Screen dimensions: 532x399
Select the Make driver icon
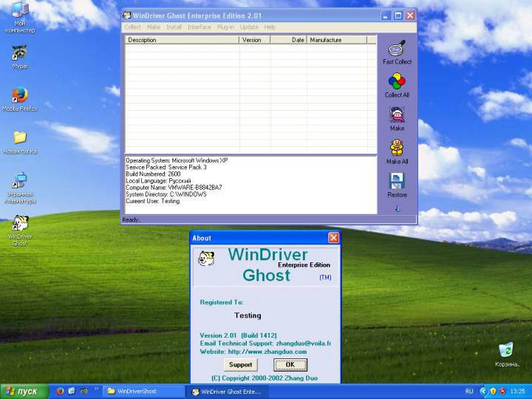pyautogui.click(x=397, y=115)
